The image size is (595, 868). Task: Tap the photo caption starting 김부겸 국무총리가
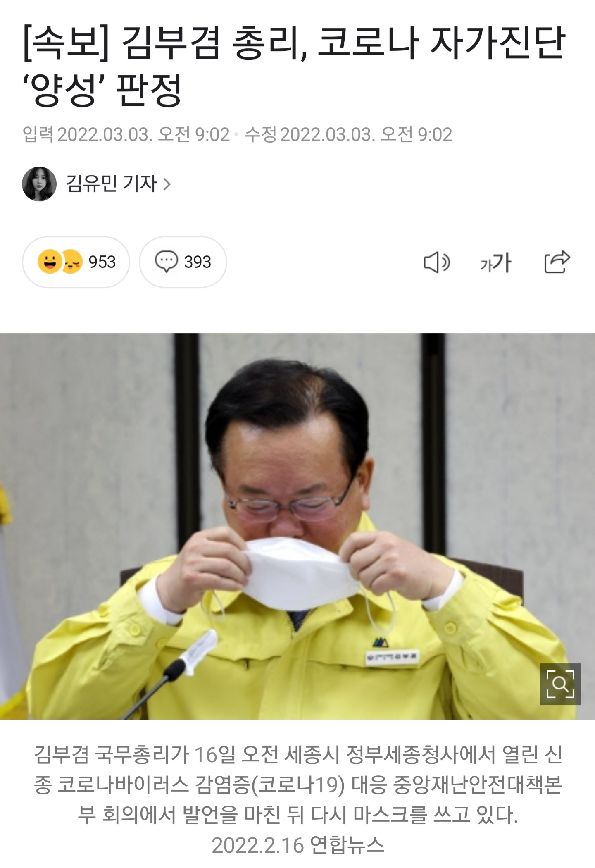[297, 784]
